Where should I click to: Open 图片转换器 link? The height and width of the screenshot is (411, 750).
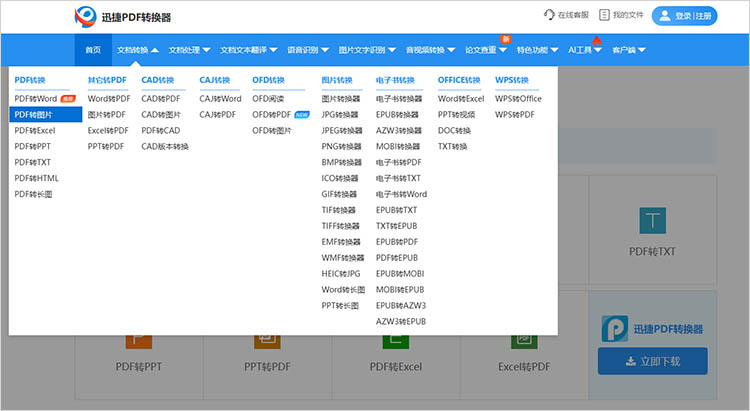(341, 99)
